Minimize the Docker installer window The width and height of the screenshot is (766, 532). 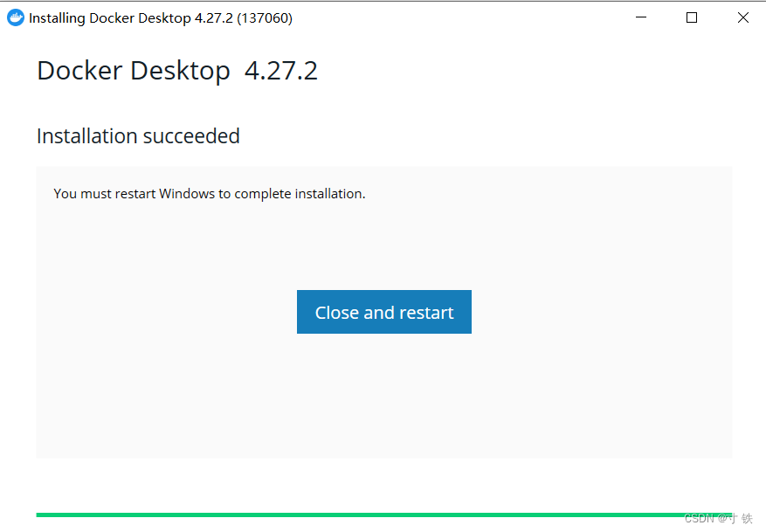pos(641,17)
